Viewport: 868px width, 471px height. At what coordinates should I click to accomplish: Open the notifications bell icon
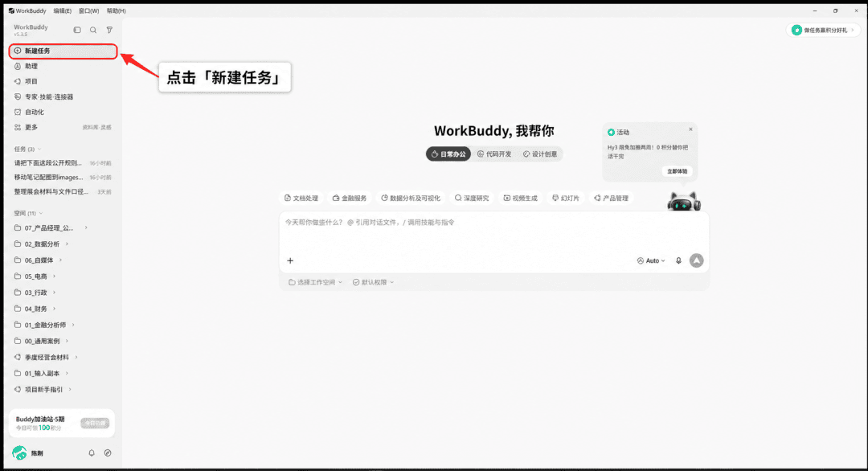[x=92, y=453]
